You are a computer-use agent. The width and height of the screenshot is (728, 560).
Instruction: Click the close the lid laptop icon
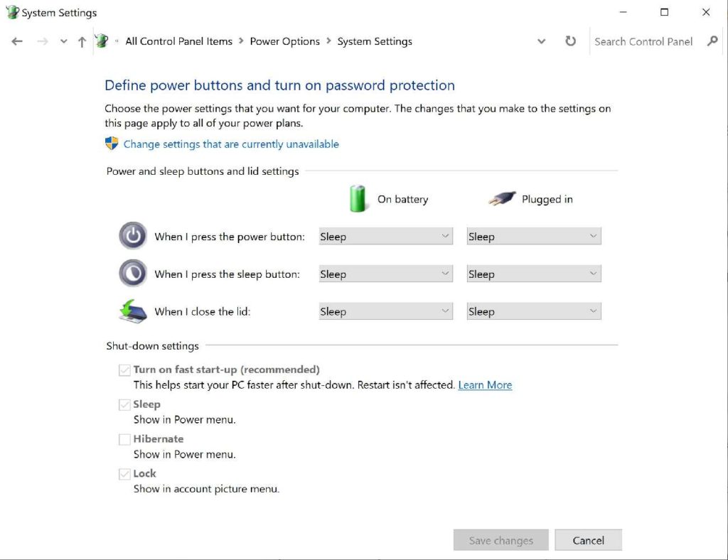click(x=133, y=311)
